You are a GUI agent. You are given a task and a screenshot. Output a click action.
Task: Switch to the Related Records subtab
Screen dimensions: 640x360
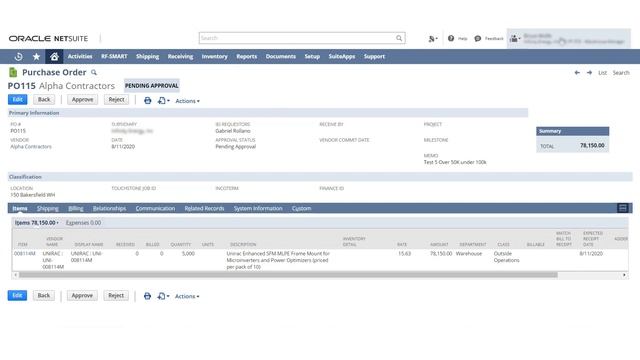pos(204,208)
